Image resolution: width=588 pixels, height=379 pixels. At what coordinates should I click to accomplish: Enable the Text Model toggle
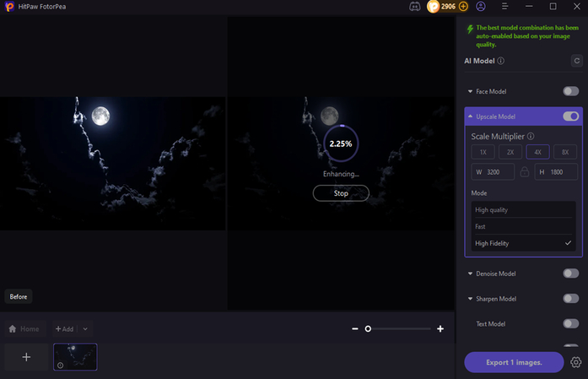point(571,323)
